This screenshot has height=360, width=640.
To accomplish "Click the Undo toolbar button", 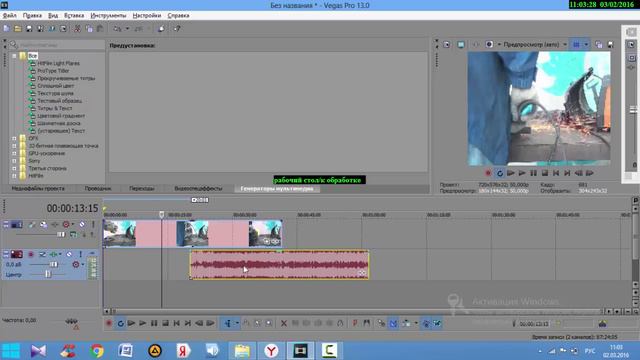I will [x=118, y=29].
